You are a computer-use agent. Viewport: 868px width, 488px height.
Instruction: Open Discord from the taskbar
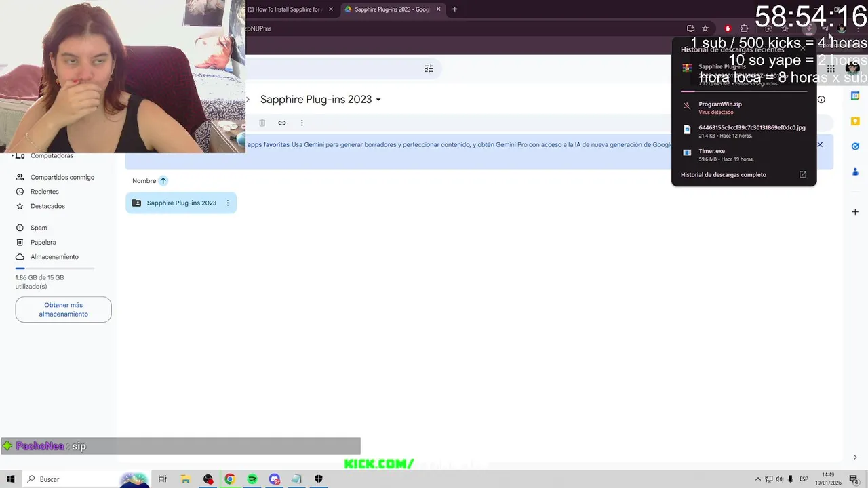pos(275,479)
